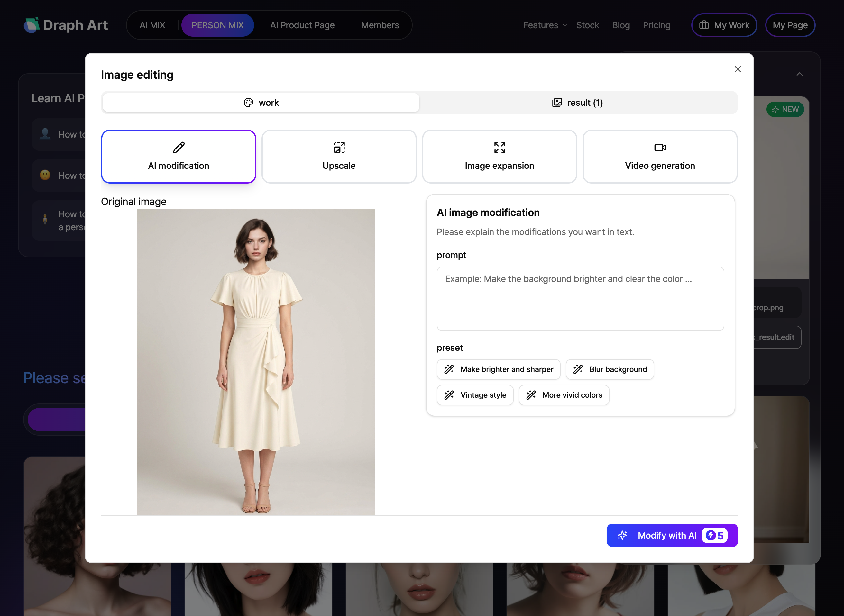Screen dimensions: 844x616
Task: Switch to the result (1) tab
Action: [x=578, y=103]
